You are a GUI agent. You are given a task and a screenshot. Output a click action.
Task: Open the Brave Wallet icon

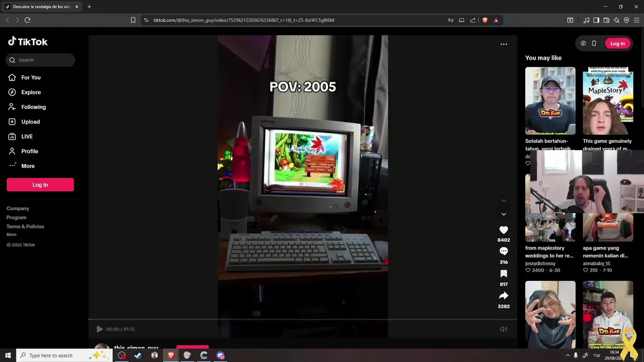click(x=606, y=20)
